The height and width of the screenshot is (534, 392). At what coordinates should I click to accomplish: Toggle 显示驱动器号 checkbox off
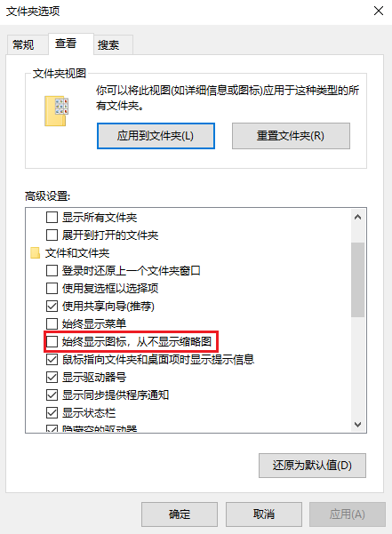point(52,377)
